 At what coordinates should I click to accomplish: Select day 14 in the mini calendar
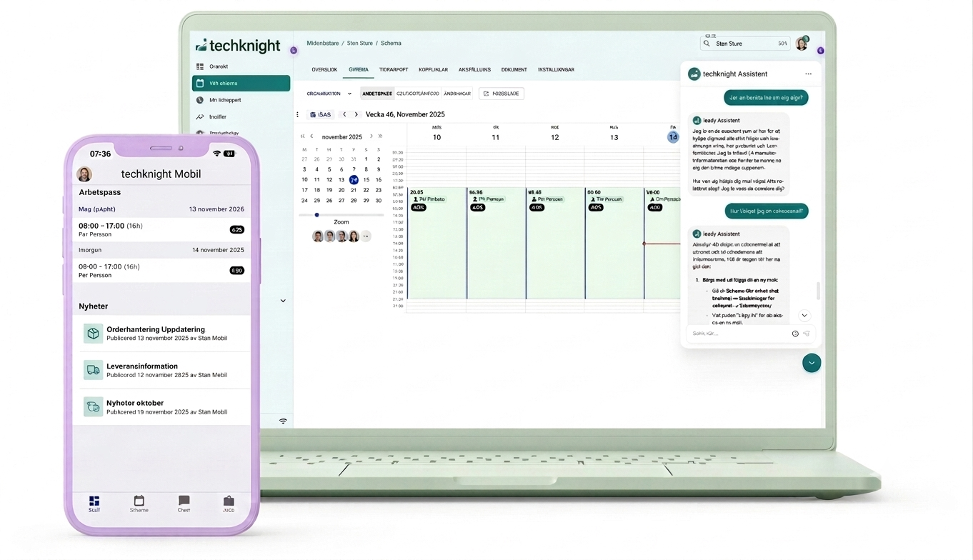pos(354,180)
